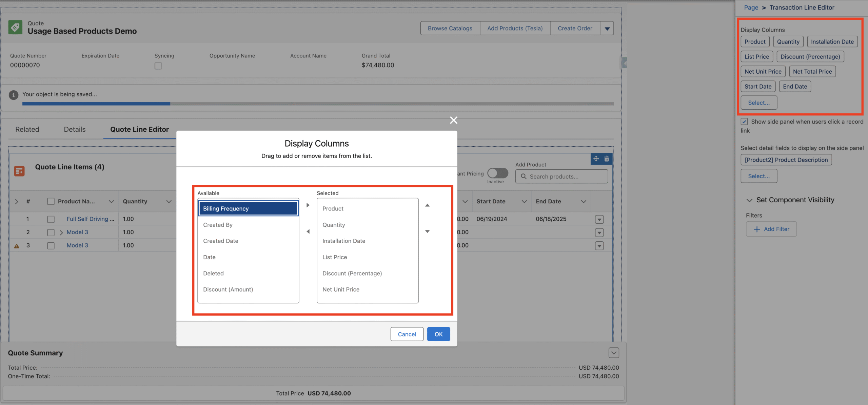Open the Start Date column header dropdown
This screenshot has height=405, width=868.
(524, 201)
